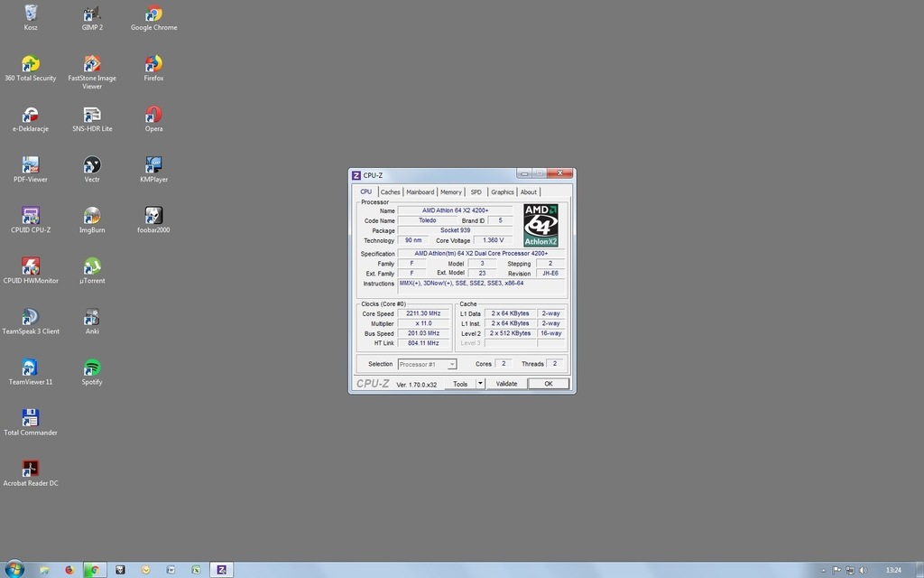Click the Validate button
Viewport: 924px width, 578px height.
[507, 384]
